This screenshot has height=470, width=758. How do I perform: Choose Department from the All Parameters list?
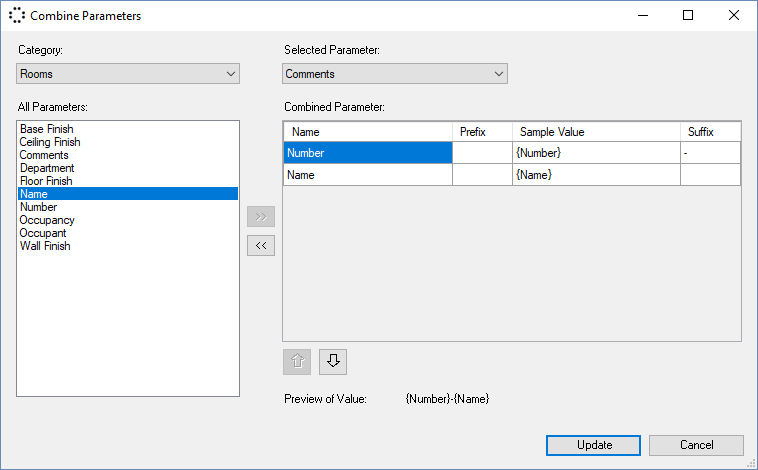[x=47, y=168]
